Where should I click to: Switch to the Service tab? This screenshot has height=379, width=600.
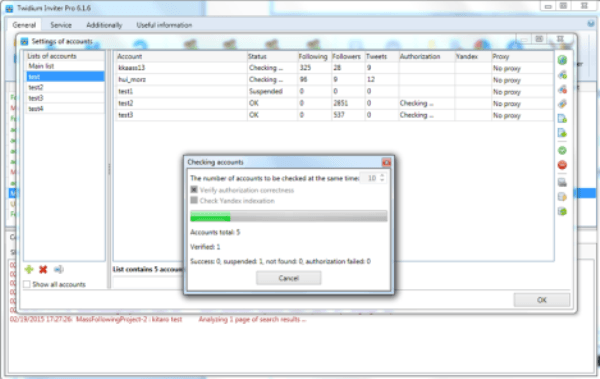tap(61, 25)
